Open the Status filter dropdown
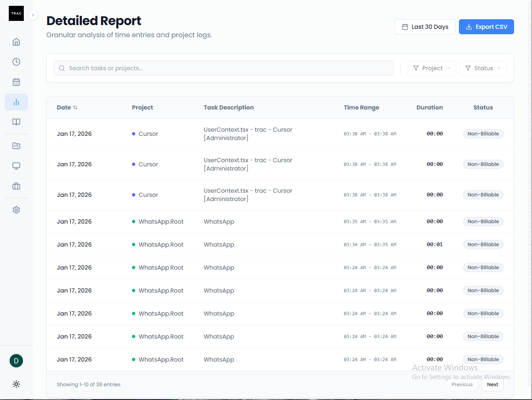Image resolution: width=532 pixels, height=400 pixels. pyautogui.click(x=483, y=68)
